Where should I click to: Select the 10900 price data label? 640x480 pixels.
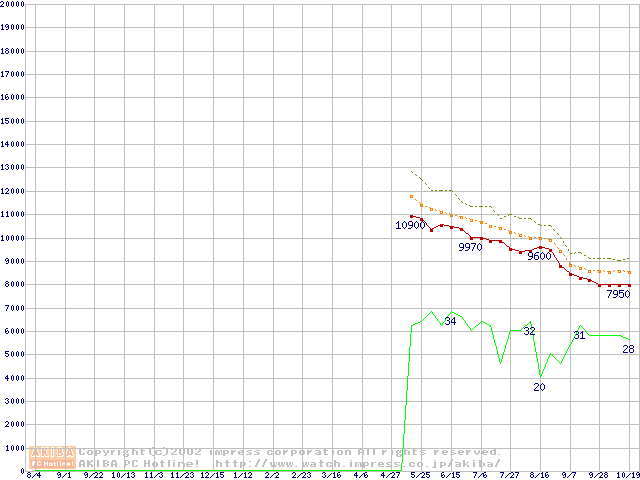click(411, 225)
